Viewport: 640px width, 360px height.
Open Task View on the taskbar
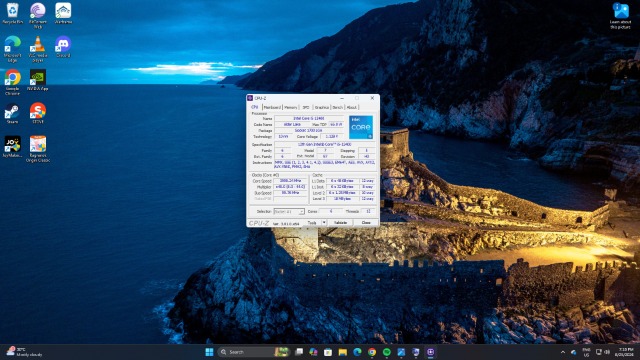299,352
